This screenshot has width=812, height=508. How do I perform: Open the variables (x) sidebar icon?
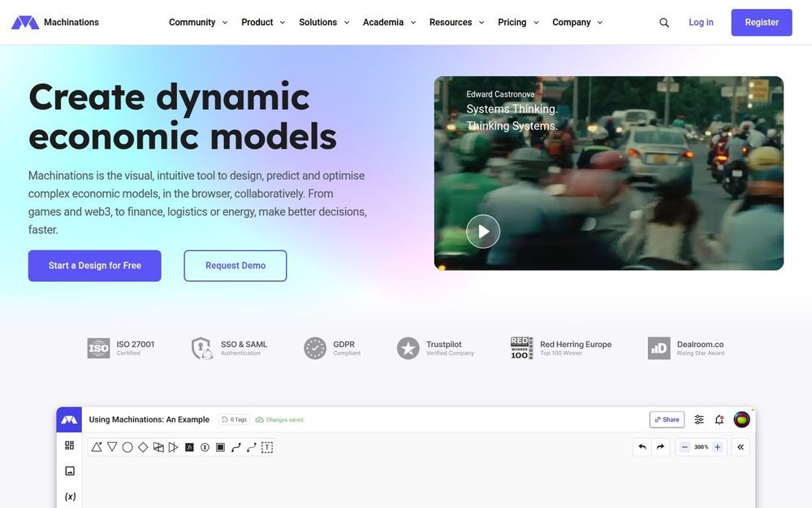(x=70, y=496)
